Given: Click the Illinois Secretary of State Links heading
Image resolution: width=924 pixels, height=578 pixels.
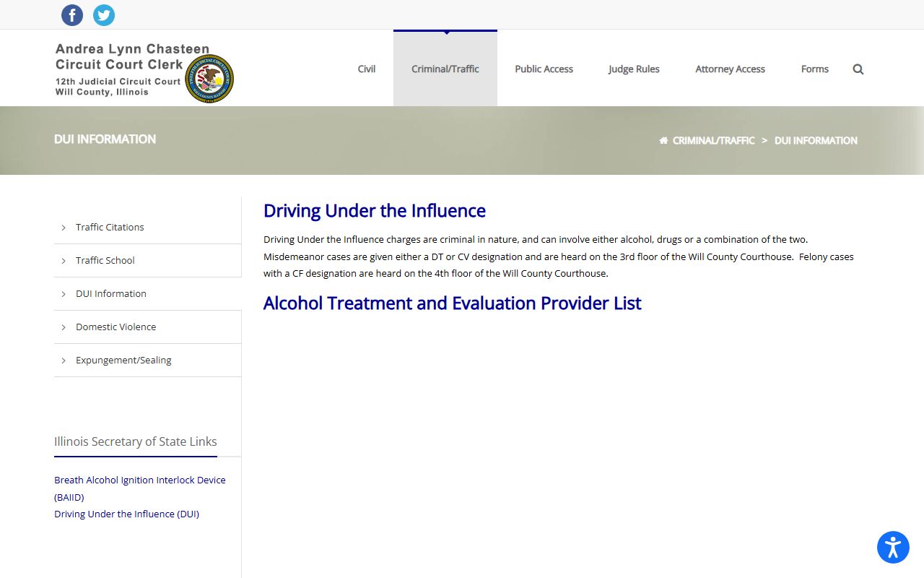Looking at the screenshot, I should pos(136,441).
